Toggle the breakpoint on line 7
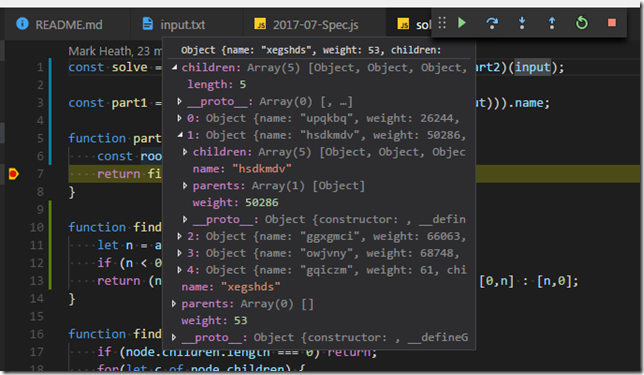Image resolution: width=644 pixels, height=375 pixels. tap(13, 174)
